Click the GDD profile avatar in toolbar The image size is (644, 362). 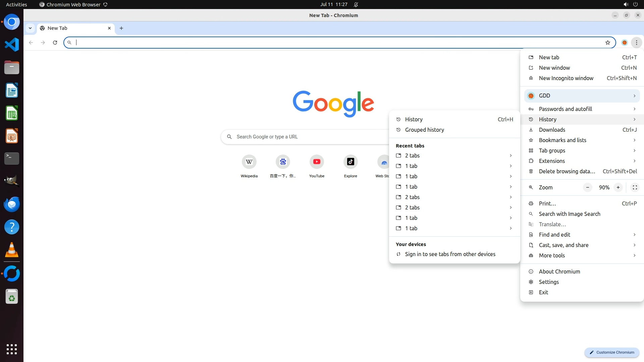[x=624, y=43]
